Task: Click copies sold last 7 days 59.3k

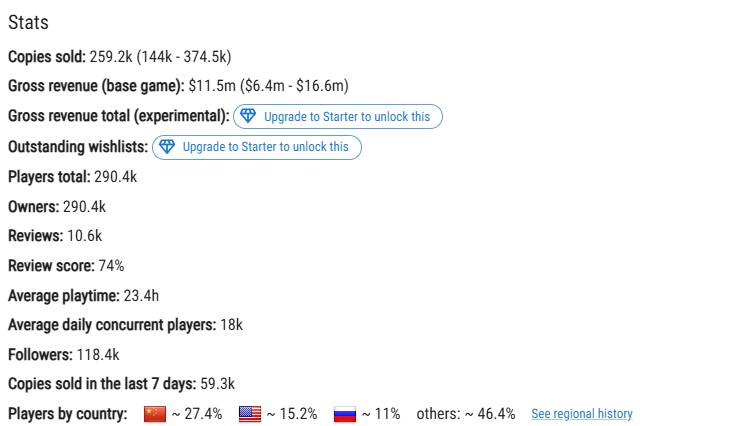Action: [217, 384]
